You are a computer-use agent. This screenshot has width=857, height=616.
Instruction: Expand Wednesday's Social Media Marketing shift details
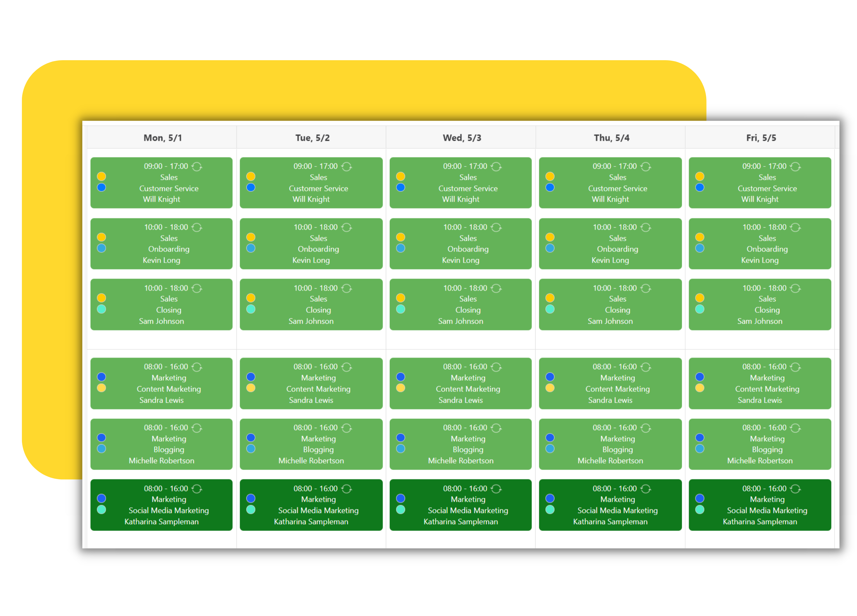(460, 505)
